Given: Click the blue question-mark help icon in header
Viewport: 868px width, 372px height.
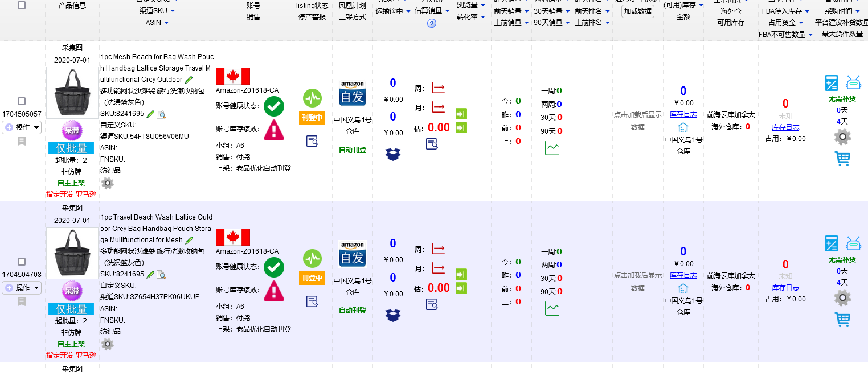Looking at the screenshot, I should (432, 23).
